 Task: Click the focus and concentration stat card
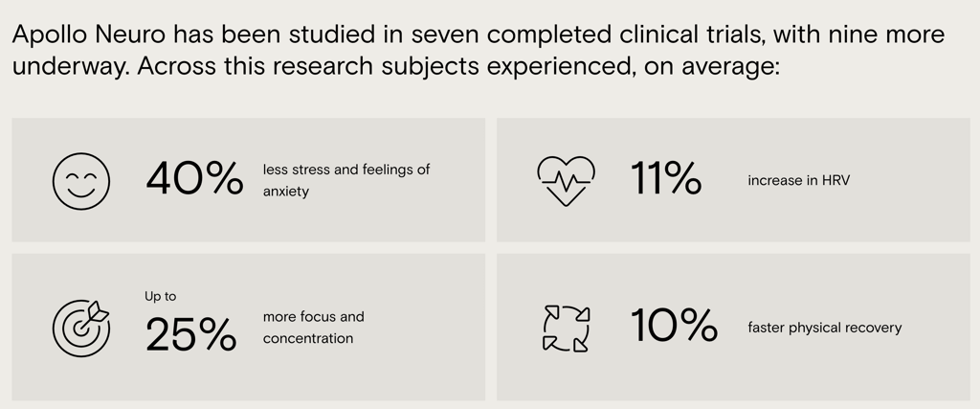point(248,327)
